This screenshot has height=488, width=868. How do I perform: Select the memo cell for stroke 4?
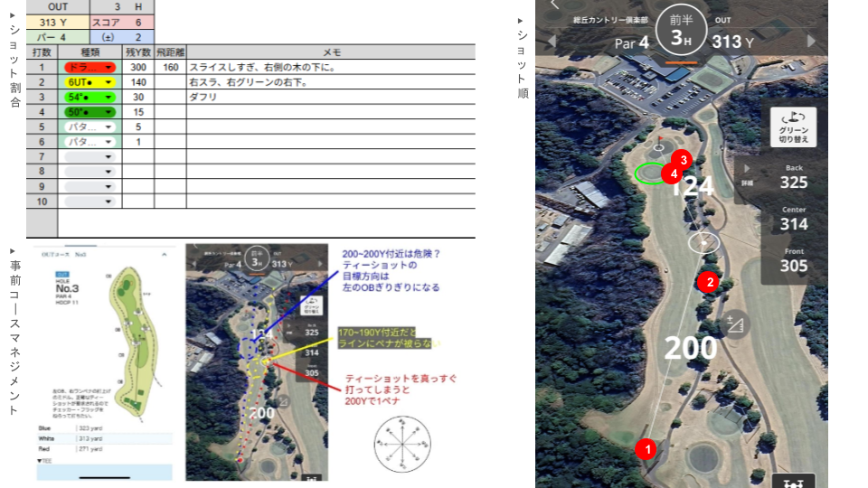pyautogui.click(x=330, y=112)
